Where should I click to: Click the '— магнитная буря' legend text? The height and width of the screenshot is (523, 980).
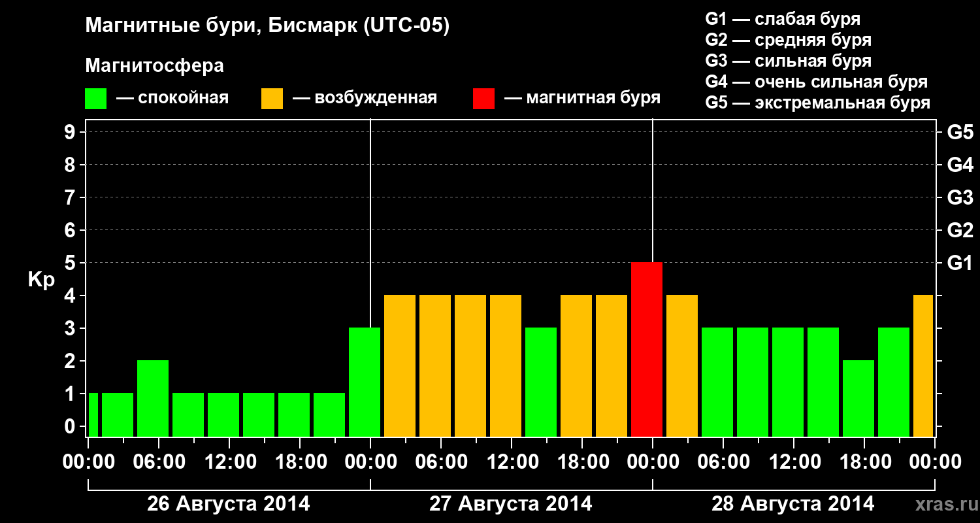(582, 98)
